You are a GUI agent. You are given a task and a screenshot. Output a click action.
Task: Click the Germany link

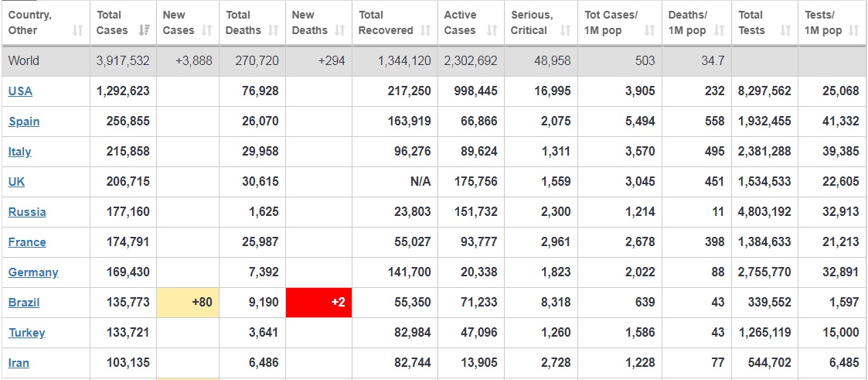pyautogui.click(x=33, y=272)
